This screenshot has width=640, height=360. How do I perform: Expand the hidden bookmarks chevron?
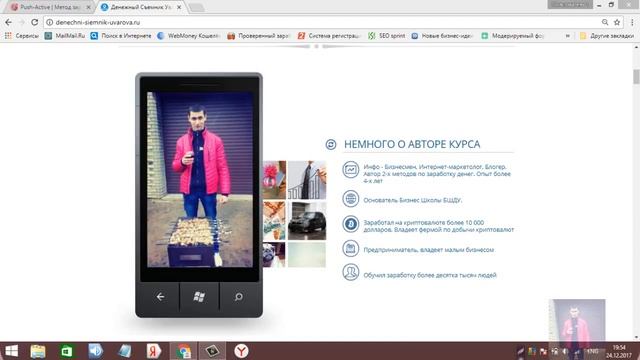(x=568, y=36)
